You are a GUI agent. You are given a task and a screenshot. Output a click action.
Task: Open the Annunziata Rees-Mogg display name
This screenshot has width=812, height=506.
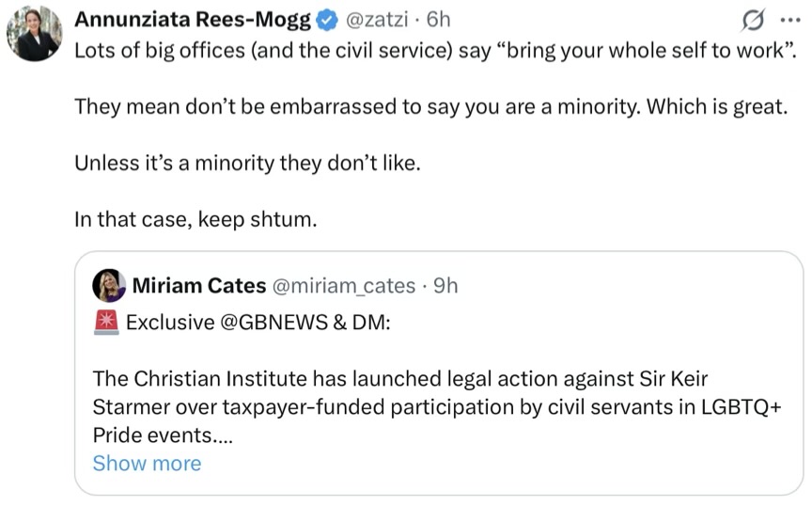(x=192, y=19)
